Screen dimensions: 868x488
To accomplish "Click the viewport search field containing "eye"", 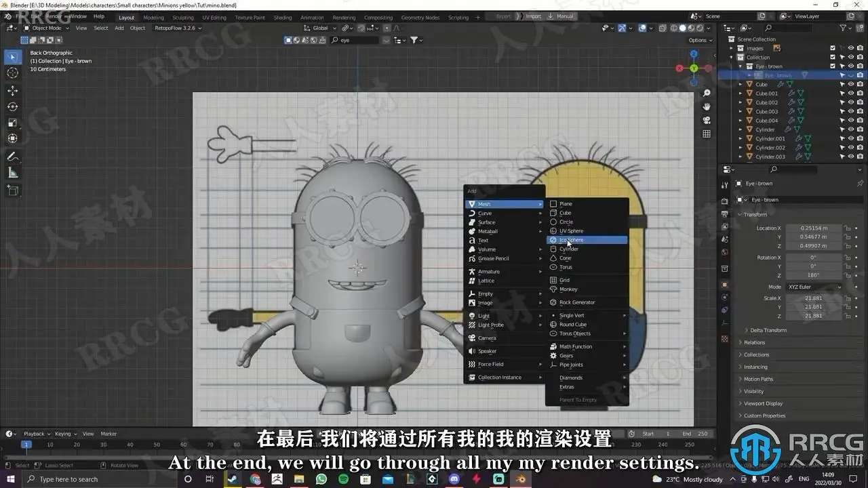I will 354,40.
